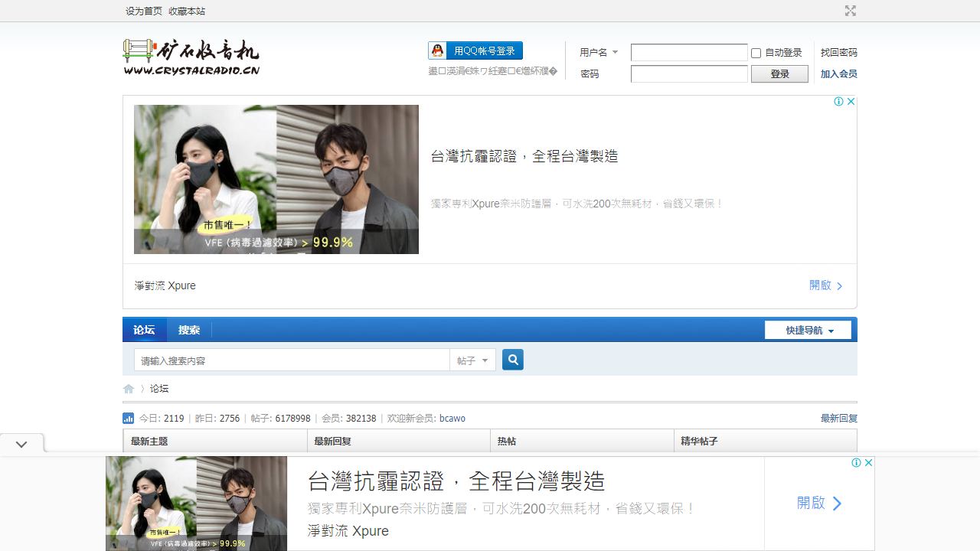
Task: Open the forum statistics chart icon
Action: (129, 419)
